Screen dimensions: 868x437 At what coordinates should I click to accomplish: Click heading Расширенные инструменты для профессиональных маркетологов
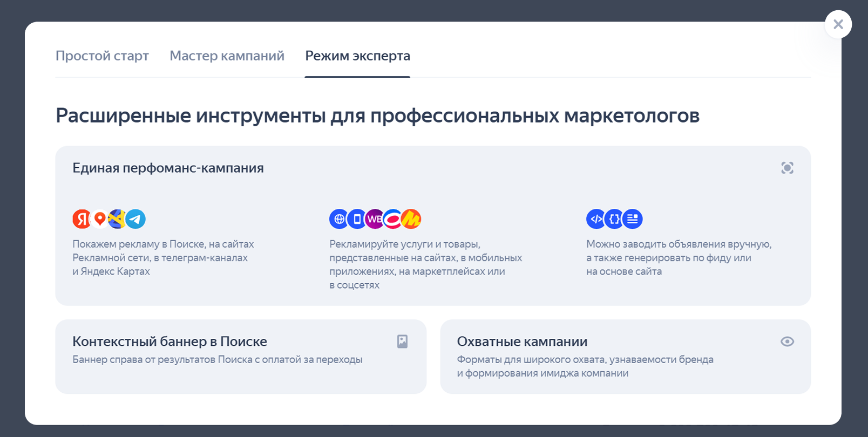(x=378, y=115)
